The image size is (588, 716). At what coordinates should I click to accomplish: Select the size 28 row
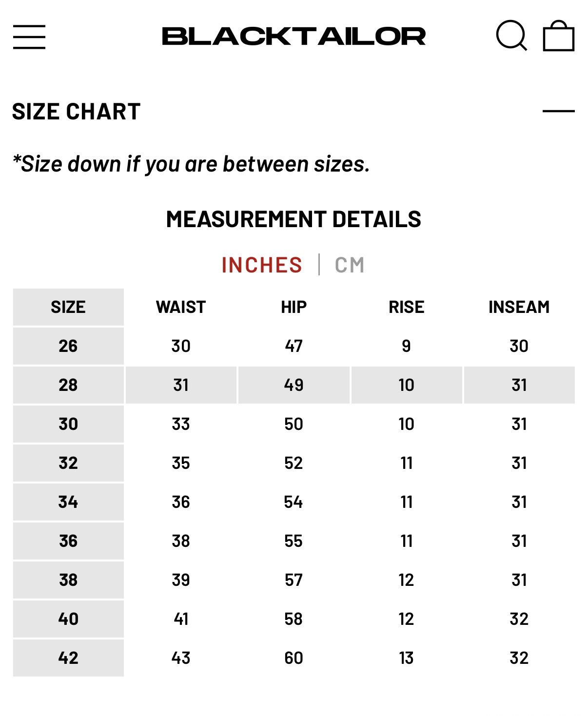tap(294, 385)
